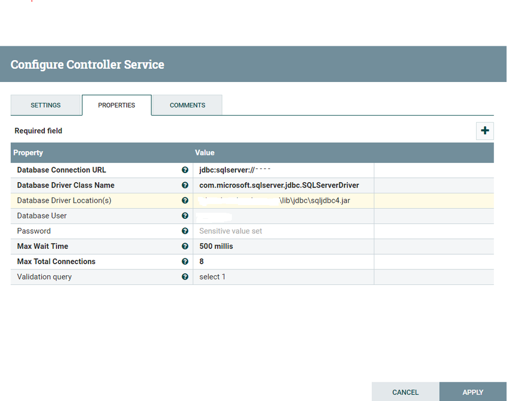
Task: Click help icon for Database Driver Class Name
Action: 185,185
